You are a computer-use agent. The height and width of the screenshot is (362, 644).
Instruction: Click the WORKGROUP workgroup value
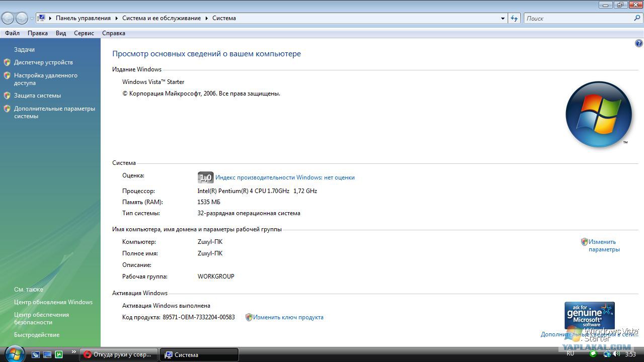pos(216,277)
